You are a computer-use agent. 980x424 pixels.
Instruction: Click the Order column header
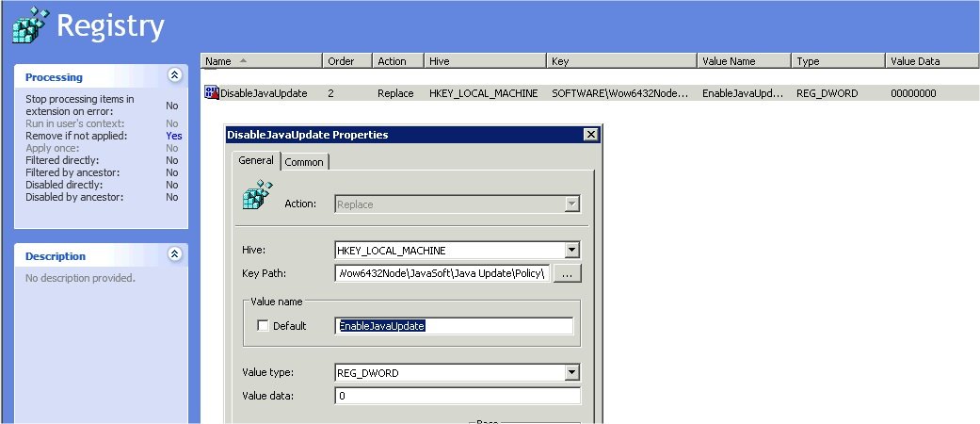(347, 61)
